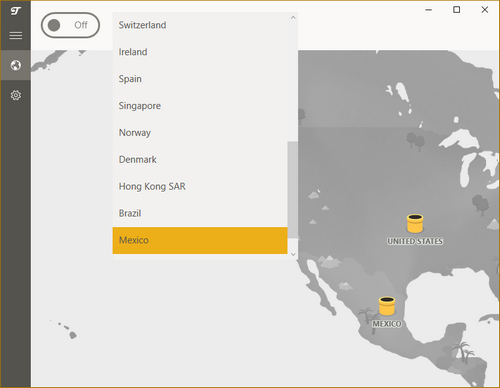
Task: Choose Norway from country list
Action: [x=200, y=133]
